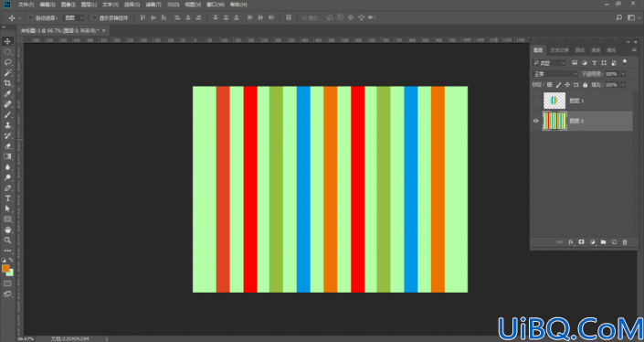Open the Image menu

pos(69,5)
